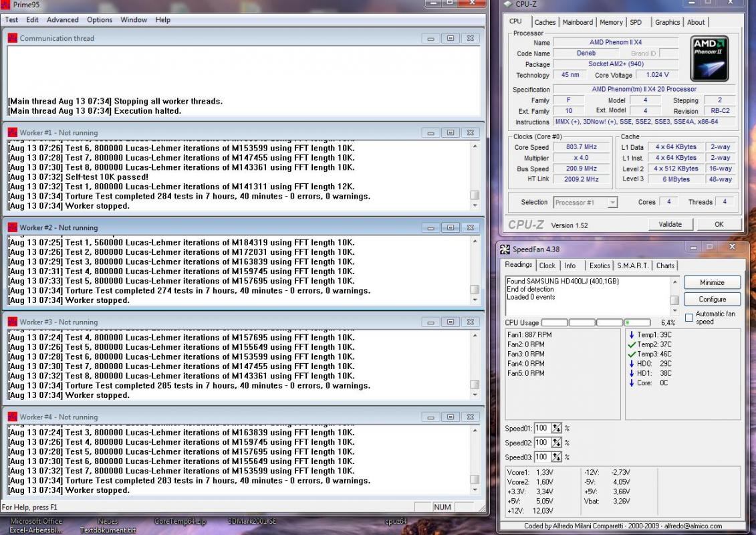Select the Readings tab in SpeedFan

pyautogui.click(x=519, y=264)
